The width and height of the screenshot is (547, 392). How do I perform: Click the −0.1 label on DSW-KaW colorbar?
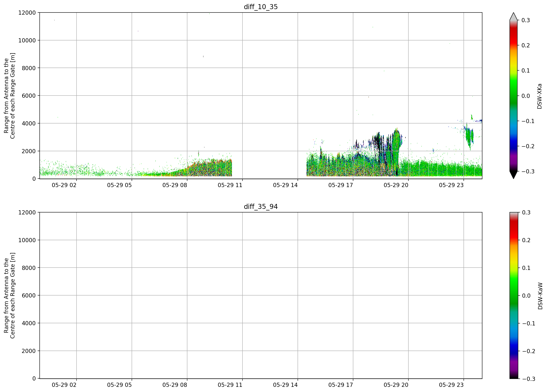[529, 323]
